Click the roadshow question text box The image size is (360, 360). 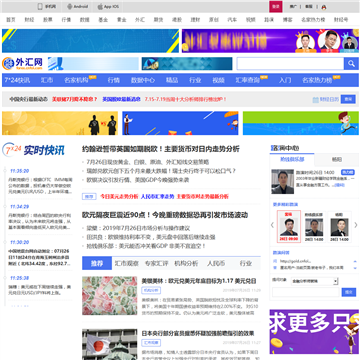pos(306,292)
